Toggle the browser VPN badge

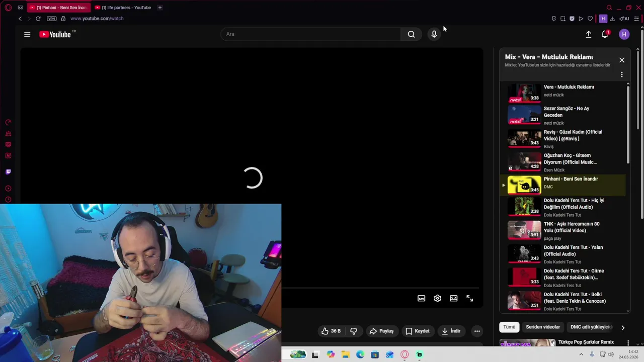(52, 19)
